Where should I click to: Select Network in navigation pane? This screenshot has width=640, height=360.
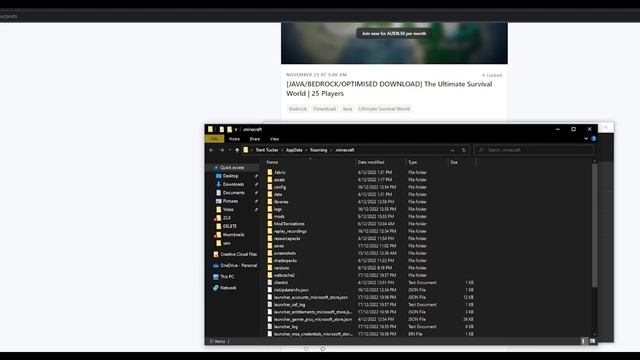click(228, 288)
